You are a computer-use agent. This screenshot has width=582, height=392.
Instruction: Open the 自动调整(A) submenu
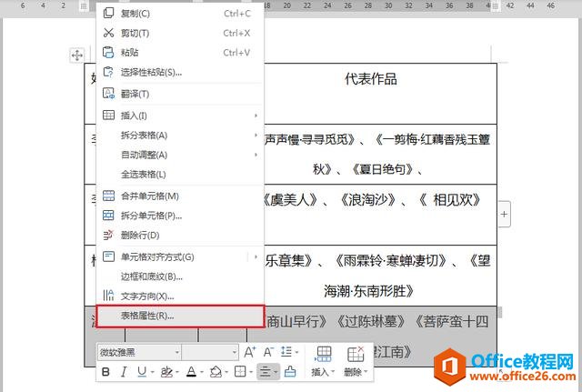[180, 155]
